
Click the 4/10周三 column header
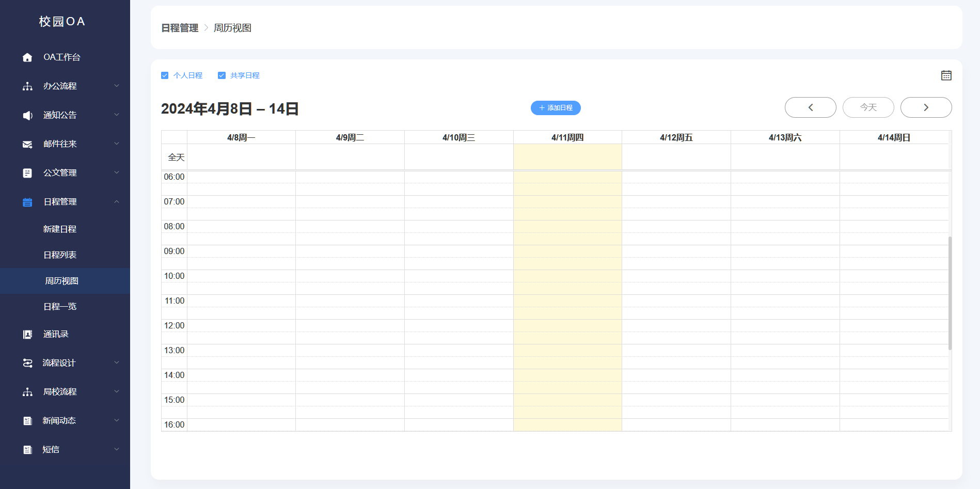coord(459,137)
